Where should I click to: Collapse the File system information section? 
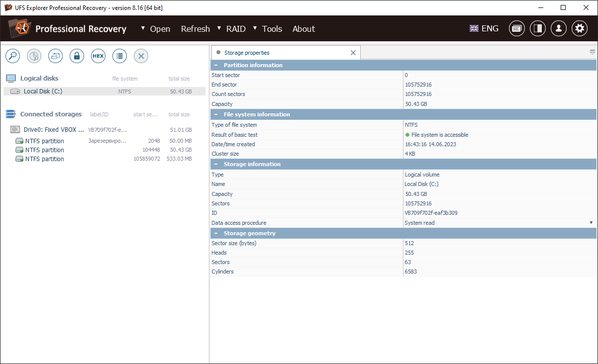coord(216,114)
